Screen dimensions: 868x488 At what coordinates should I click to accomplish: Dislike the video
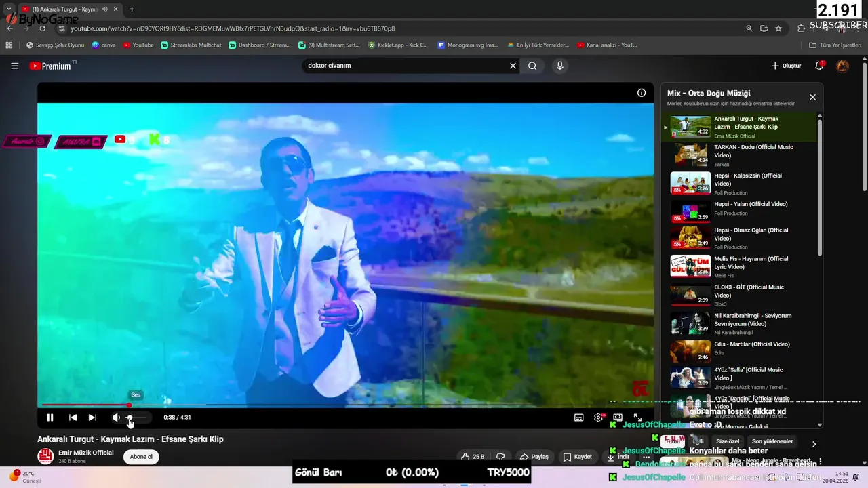click(500, 457)
